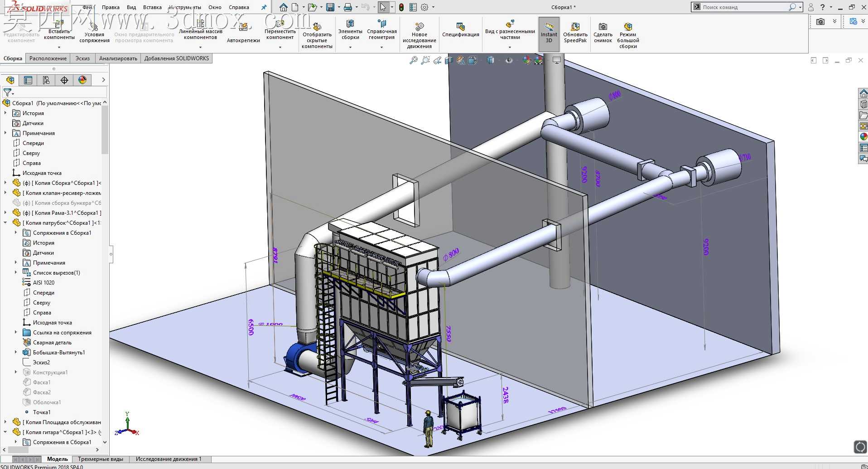Open the DisplayManager color ball tab
The width and height of the screenshot is (868, 469).
point(82,80)
